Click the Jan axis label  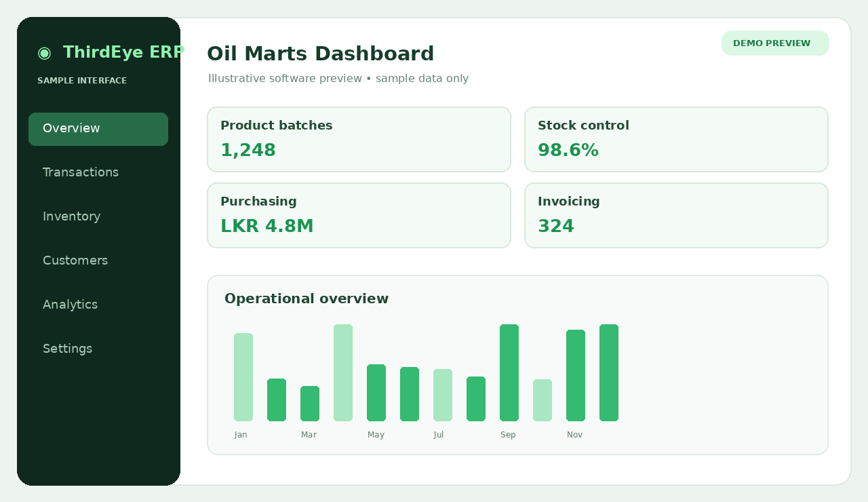coord(241,435)
